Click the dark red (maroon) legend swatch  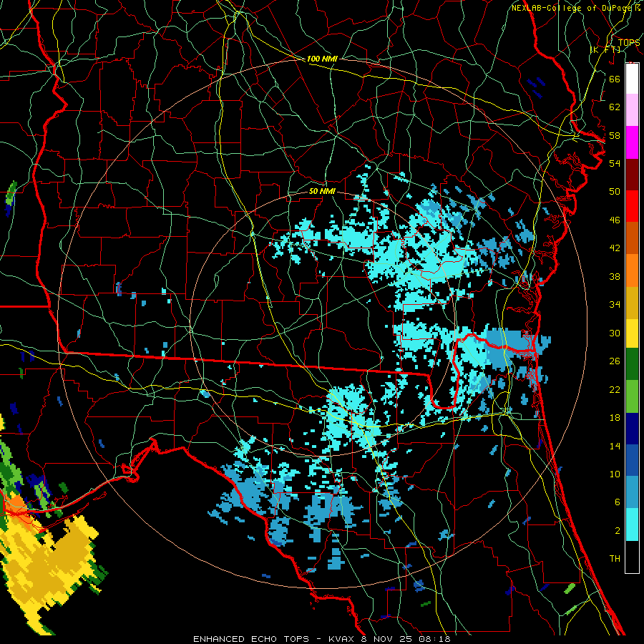[632, 175]
